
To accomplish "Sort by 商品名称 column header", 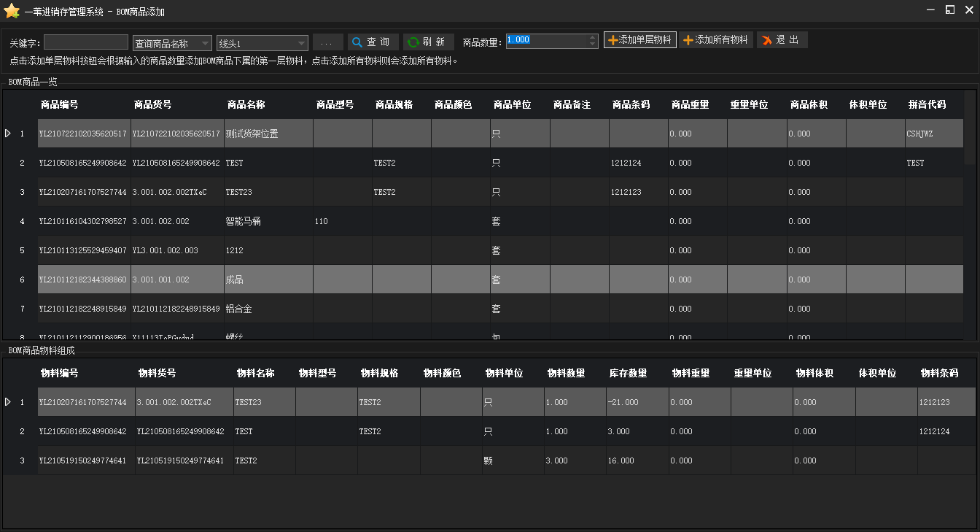I will click(246, 104).
